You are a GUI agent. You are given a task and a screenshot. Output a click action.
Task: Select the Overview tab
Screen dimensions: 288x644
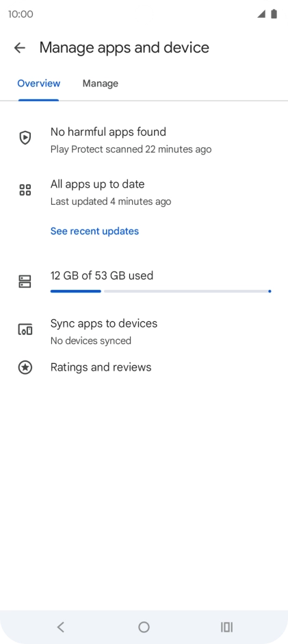38,84
